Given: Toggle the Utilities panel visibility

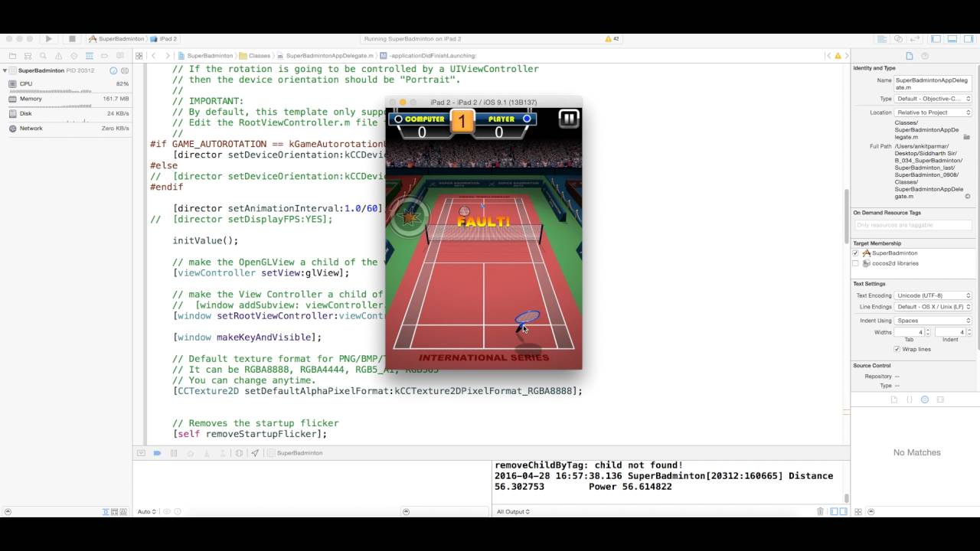Looking at the screenshot, I should tap(969, 38).
